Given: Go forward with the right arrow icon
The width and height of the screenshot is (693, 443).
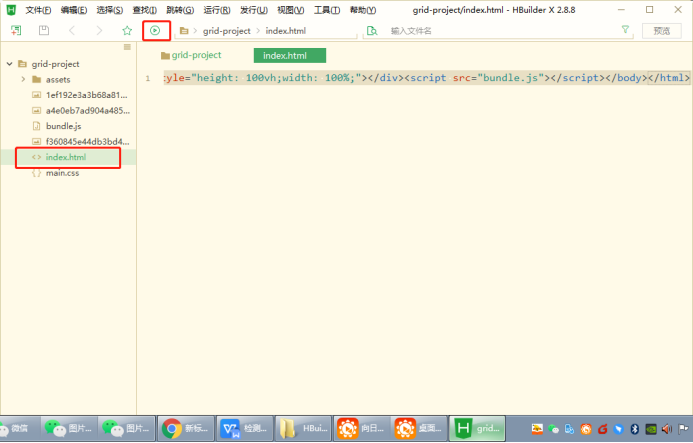Looking at the screenshot, I should (x=99, y=31).
